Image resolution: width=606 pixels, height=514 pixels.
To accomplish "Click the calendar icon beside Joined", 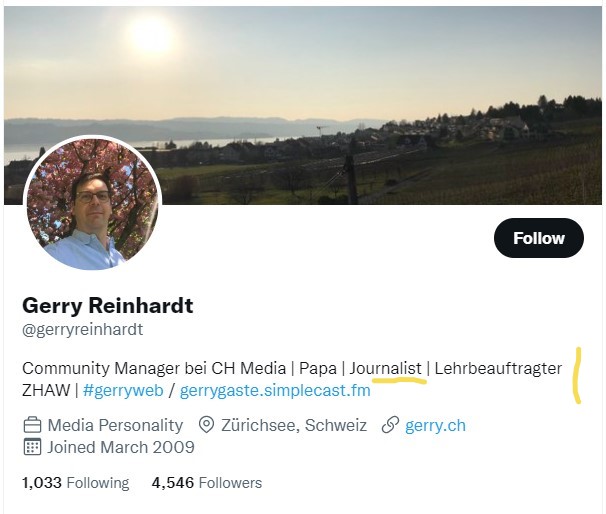I will click(32, 447).
